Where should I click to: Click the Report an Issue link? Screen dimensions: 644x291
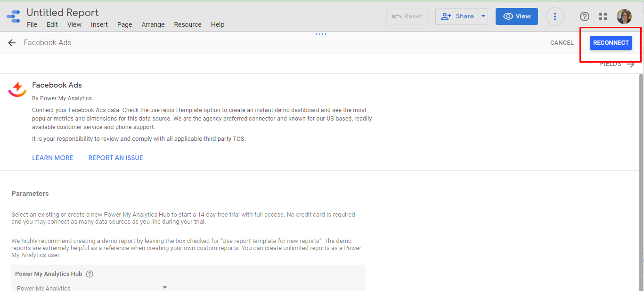116,158
